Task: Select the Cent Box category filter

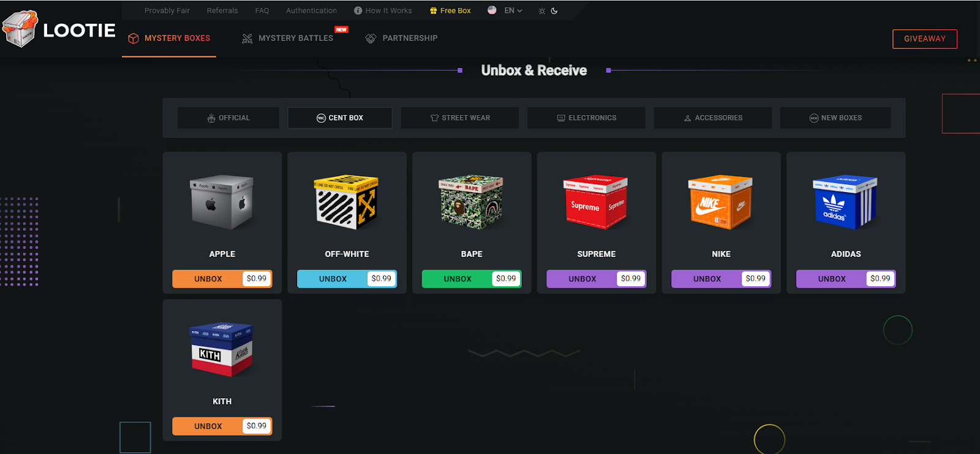Action: click(340, 118)
